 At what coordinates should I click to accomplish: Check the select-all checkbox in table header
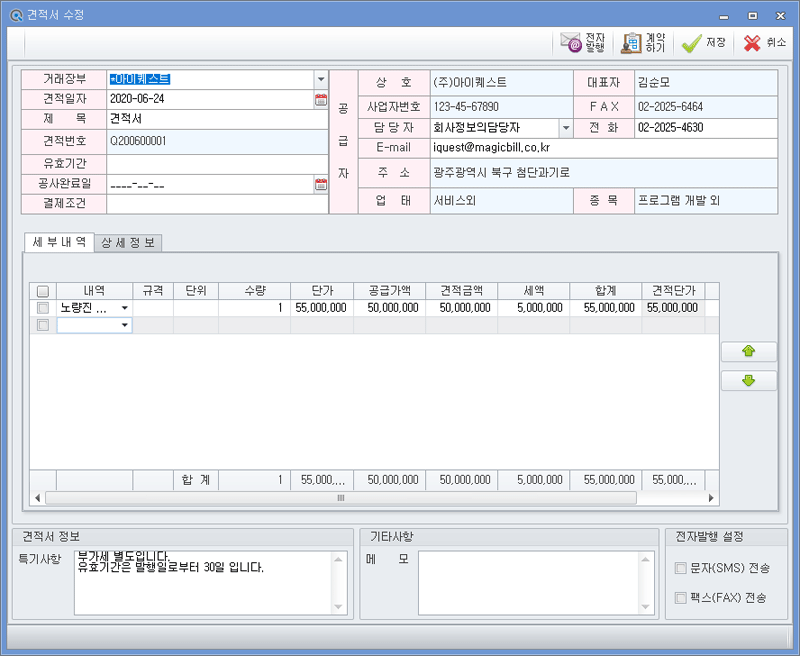43,291
